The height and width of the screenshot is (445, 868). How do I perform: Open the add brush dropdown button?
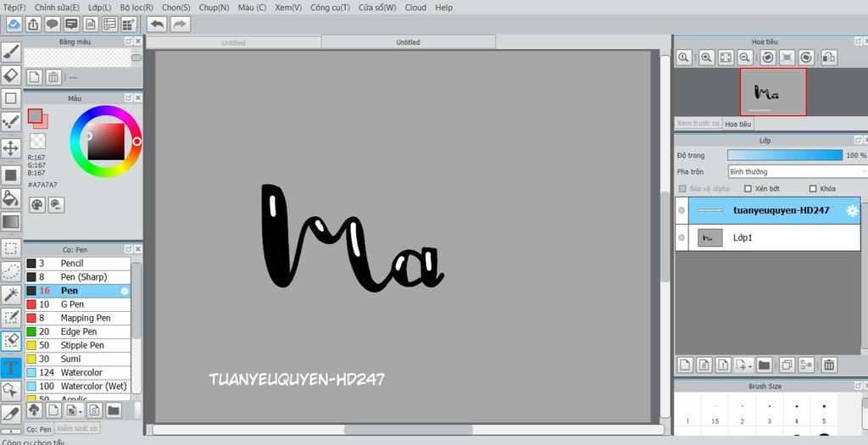tap(74, 410)
